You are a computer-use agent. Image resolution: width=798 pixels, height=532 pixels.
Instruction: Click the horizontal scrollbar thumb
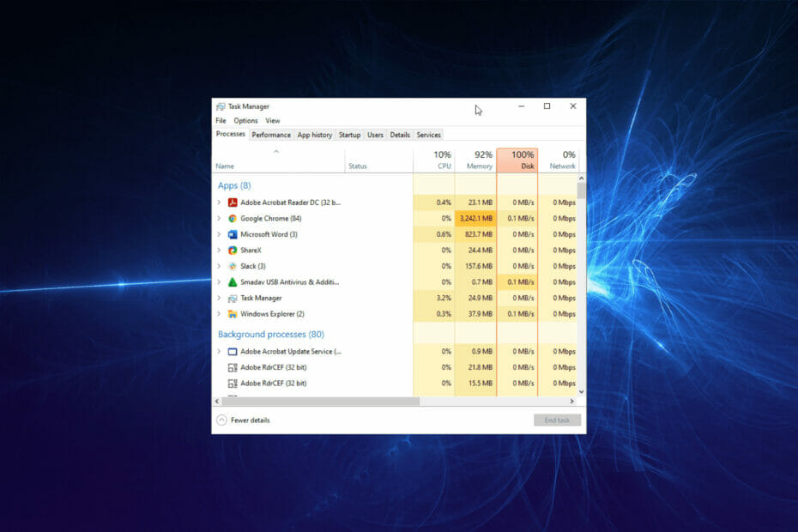321,402
